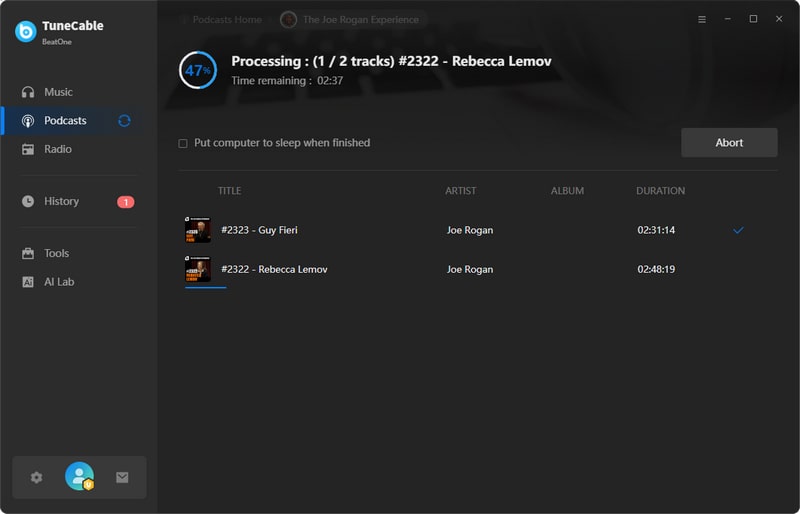Click duration 02:31:14
The width and height of the screenshot is (800, 514).
(656, 230)
